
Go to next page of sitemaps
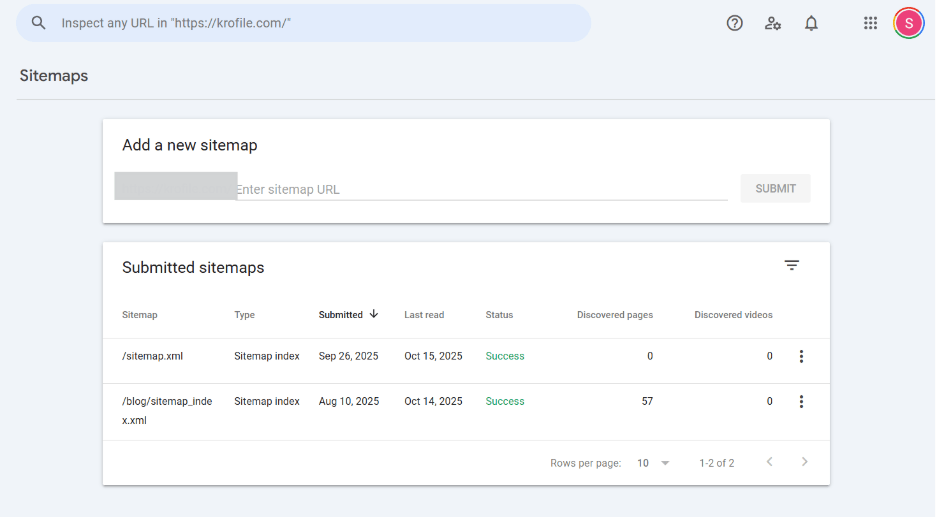click(x=804, y=462)
